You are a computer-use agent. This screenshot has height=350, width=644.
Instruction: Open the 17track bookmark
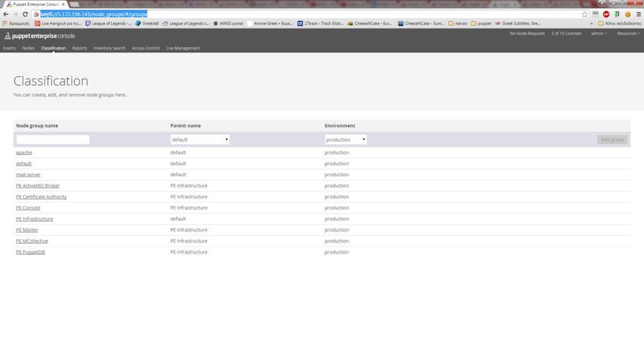[320, 23]
